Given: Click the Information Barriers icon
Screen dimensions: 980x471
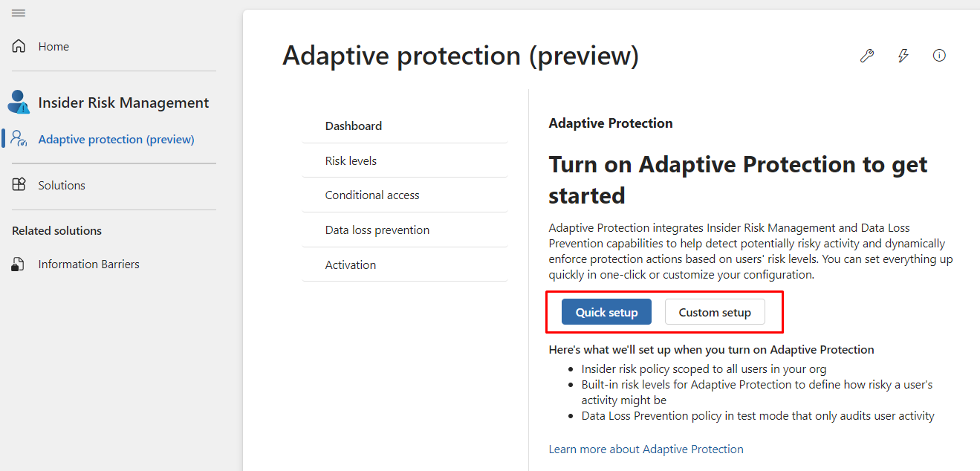Looking at the screenshot, I should coord(19,264).
